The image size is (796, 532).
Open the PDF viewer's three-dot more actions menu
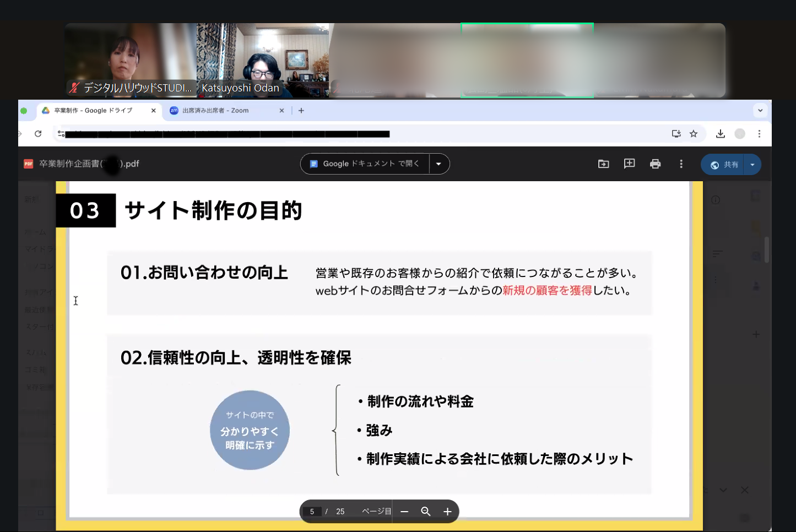coord(681,164)
